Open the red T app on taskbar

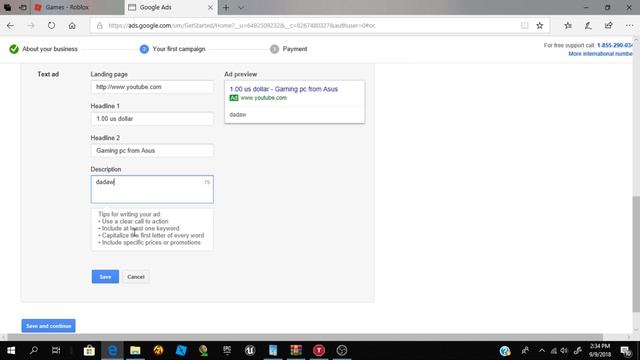[319, 350]
